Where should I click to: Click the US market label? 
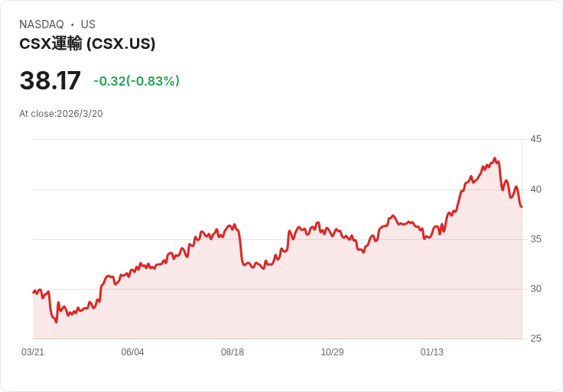(x=88, y=24)
